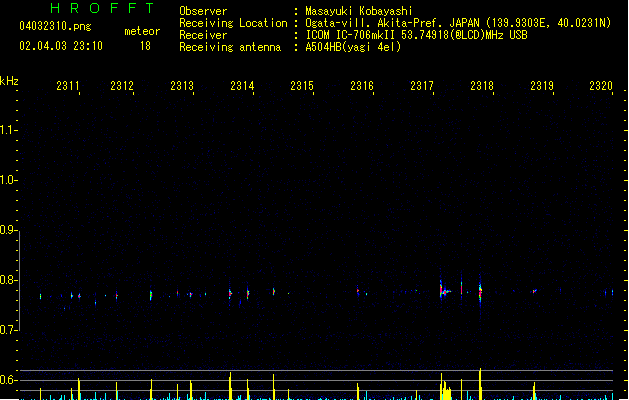Viewport: 629px width, 400px height.
Task: Click time marker 2316
Action: point(362,86)
